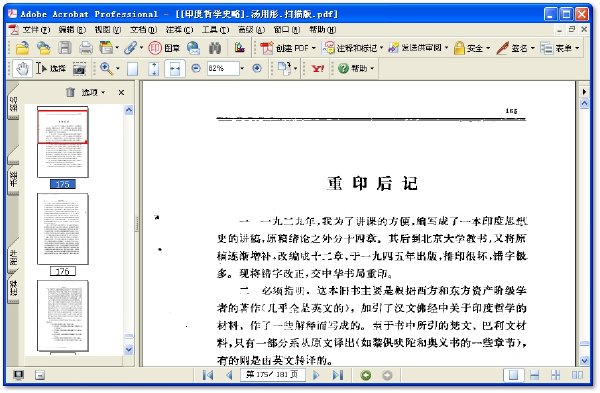The height and width of the screenshot is (393, 600).
Task: Click the round plus zoom in button
Action: coord(257,68)
